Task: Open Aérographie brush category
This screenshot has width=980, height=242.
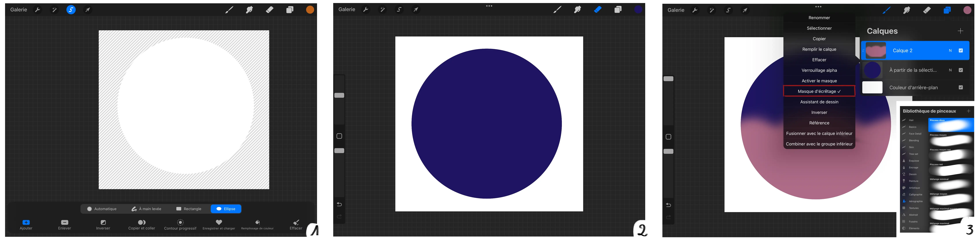Action: 915,201
